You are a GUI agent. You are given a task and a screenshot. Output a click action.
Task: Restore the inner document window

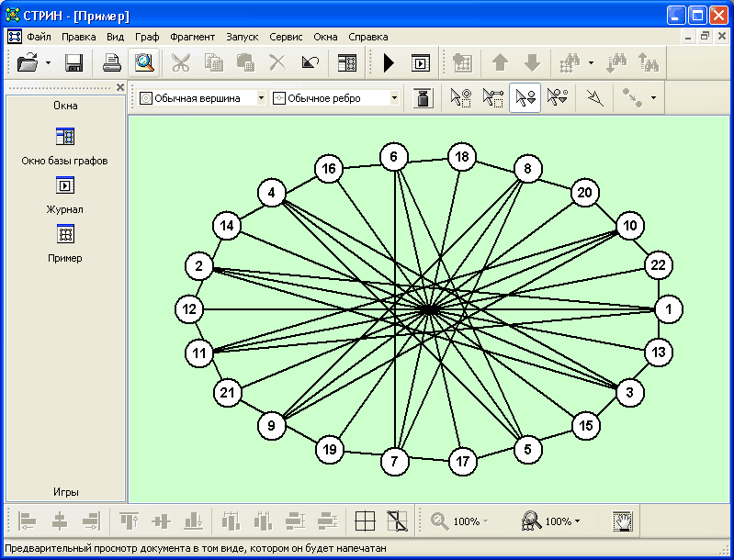tap(705, 37)
